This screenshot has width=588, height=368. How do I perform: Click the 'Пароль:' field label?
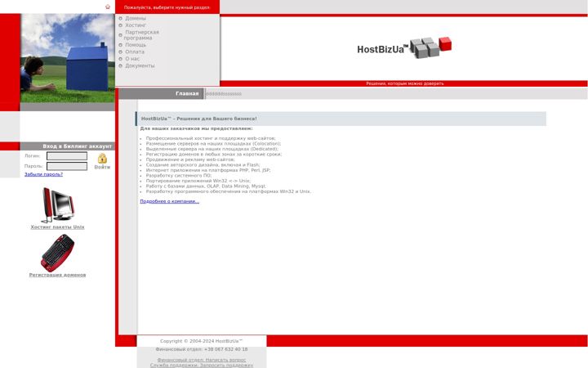(33, 166)
